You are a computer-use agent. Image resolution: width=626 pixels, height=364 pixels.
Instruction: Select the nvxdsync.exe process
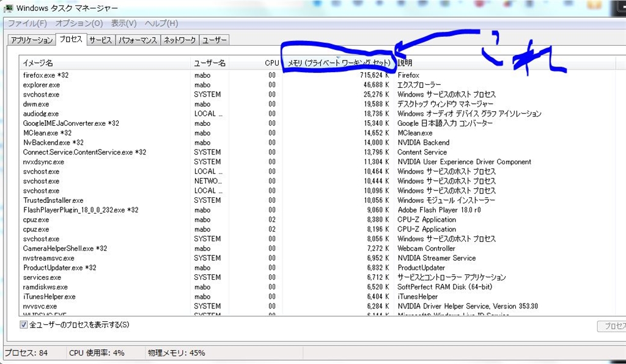pos(317,162)
